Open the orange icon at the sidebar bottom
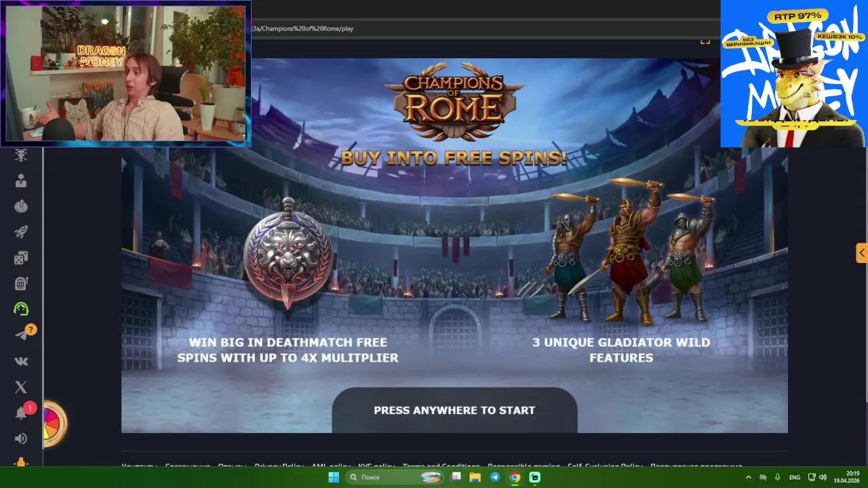This screenshot has height=488, width=868. 21,462
